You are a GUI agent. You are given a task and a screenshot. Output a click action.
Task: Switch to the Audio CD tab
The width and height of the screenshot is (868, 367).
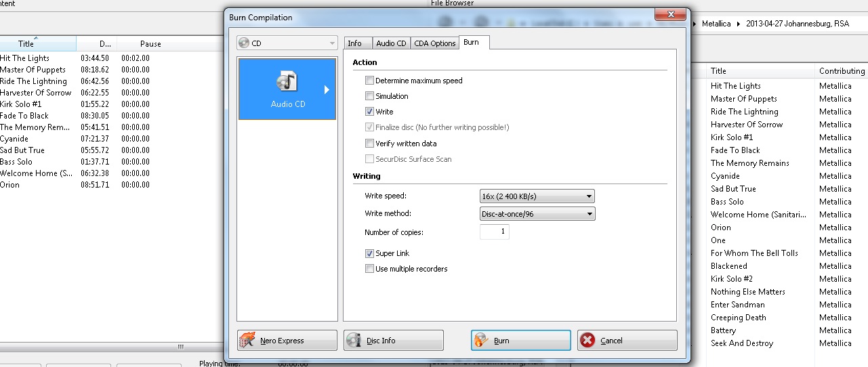[391, 43]
